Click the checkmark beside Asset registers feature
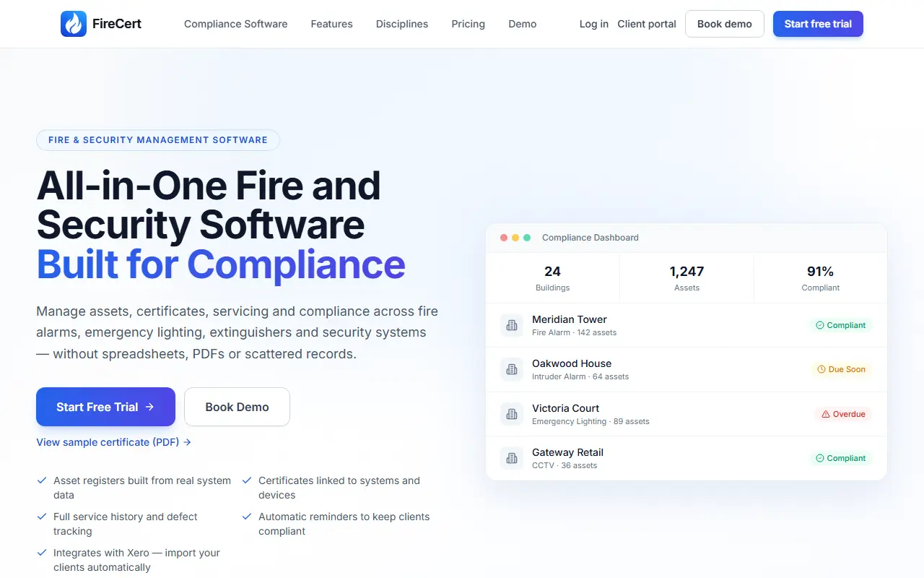924x578 pixels. (42, 480)
